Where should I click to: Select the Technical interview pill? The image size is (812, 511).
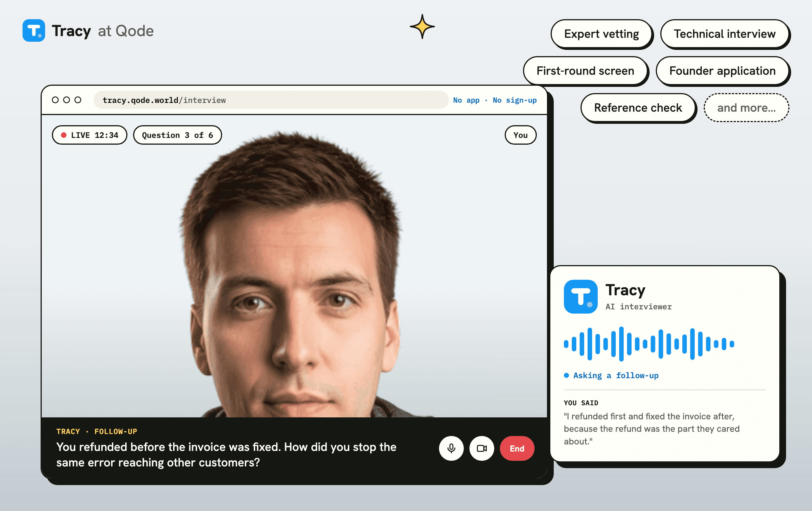coord(725,34)
